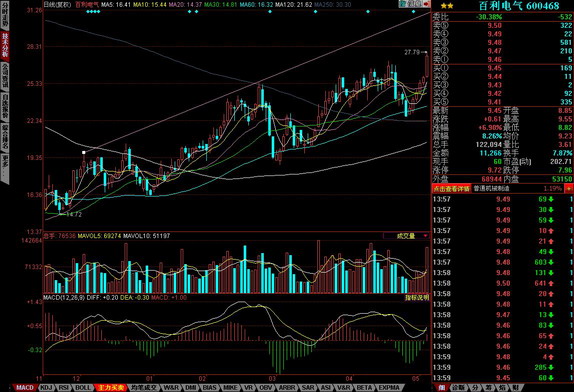Switch to W&R indicator tab
Image resolution: width=574 pixels, height=392 pixels.
[x=171, y=387]
